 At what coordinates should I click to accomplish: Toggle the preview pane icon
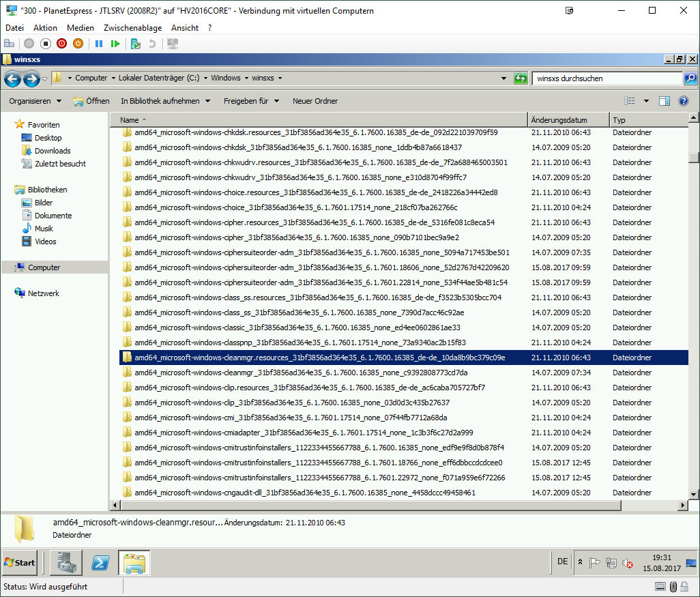pos(665,101)
